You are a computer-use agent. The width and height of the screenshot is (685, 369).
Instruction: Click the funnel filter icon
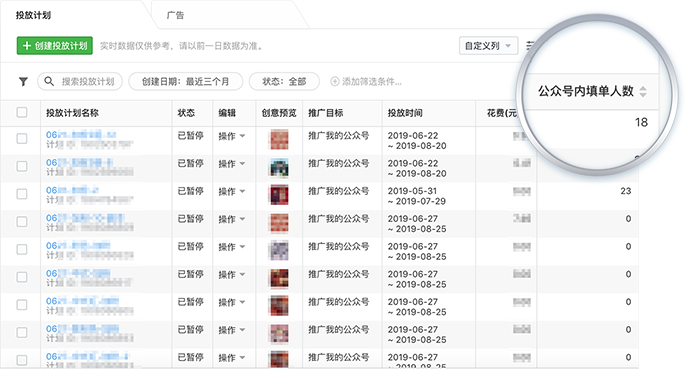23,82
